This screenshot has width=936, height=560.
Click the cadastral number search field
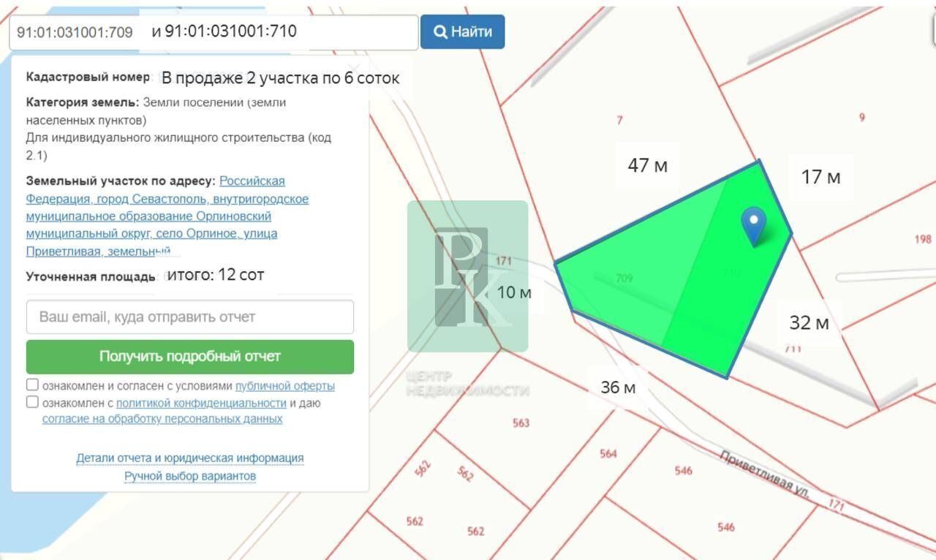[214, 32]
